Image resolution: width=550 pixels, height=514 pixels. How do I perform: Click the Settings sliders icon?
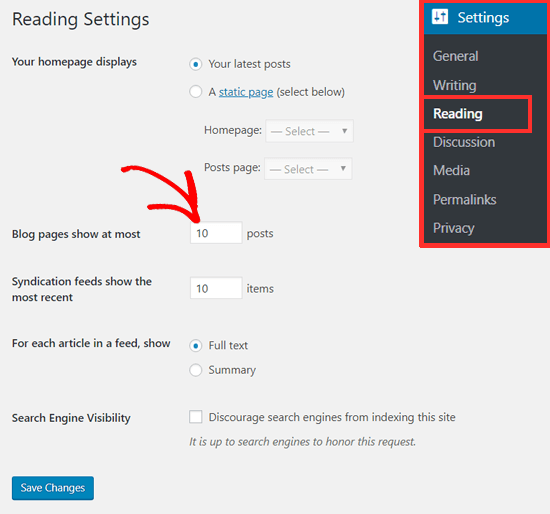[x=440, y=16]
